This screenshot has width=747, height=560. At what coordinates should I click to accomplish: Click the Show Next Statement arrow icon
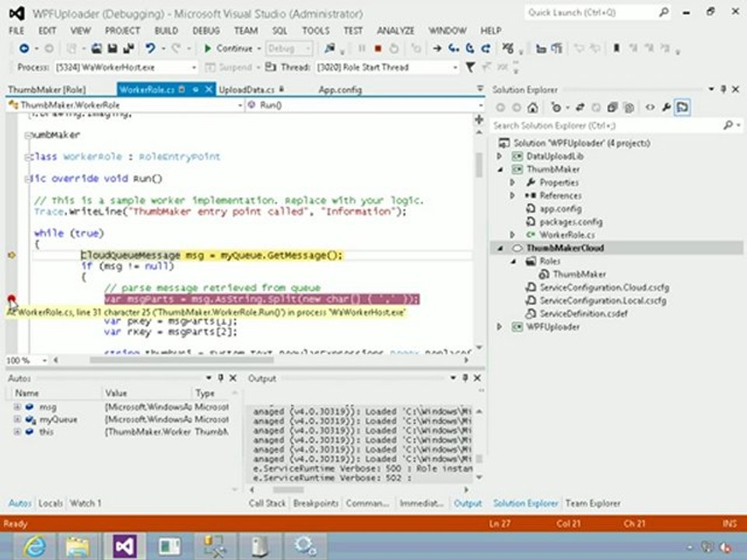coord(437,48)
